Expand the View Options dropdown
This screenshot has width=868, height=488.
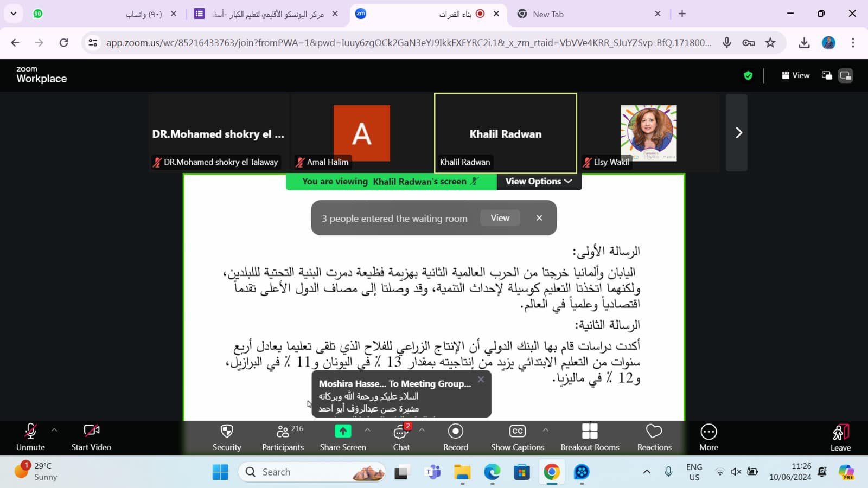(x=539, y=182)
